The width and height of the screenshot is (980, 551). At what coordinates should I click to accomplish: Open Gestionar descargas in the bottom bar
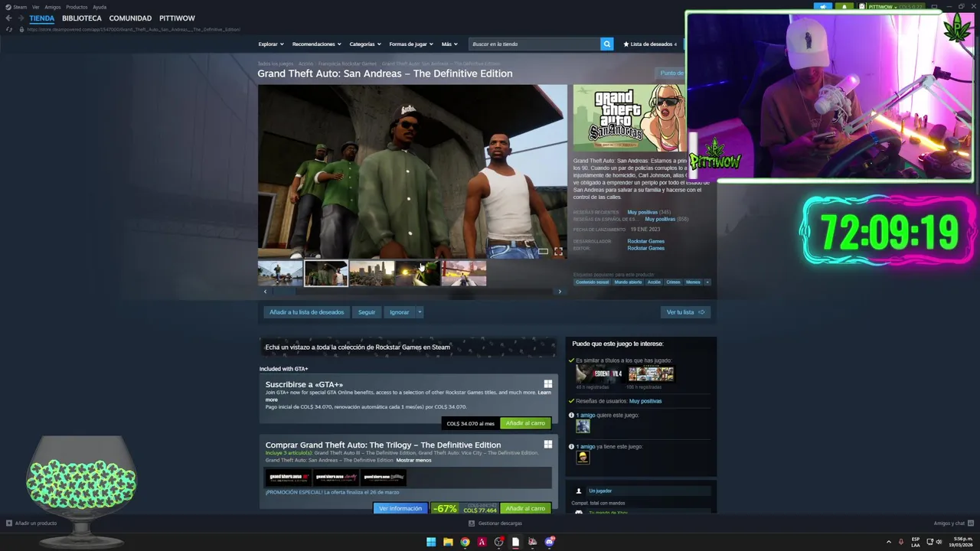pyautogui.click(x=495, y=523)
